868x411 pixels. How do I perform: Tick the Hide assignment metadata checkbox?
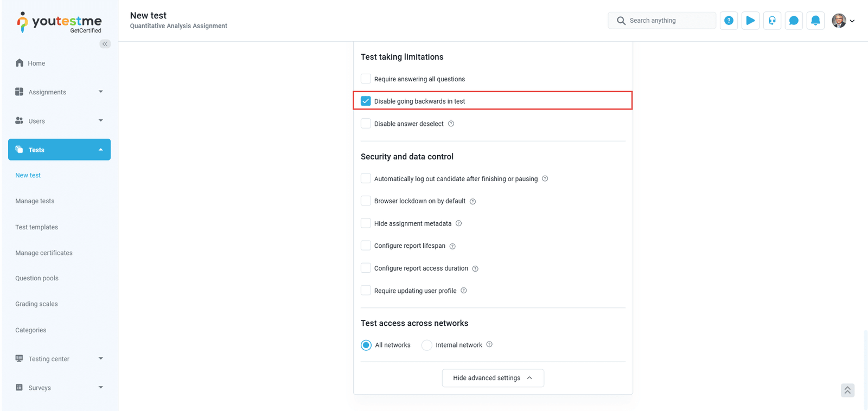[x=366, y=223]
